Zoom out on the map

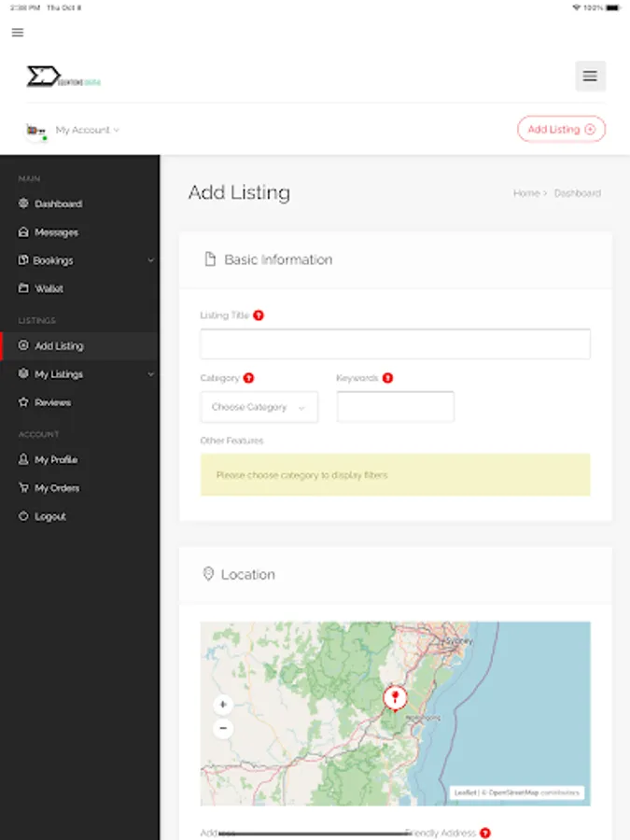pos(223,728)
